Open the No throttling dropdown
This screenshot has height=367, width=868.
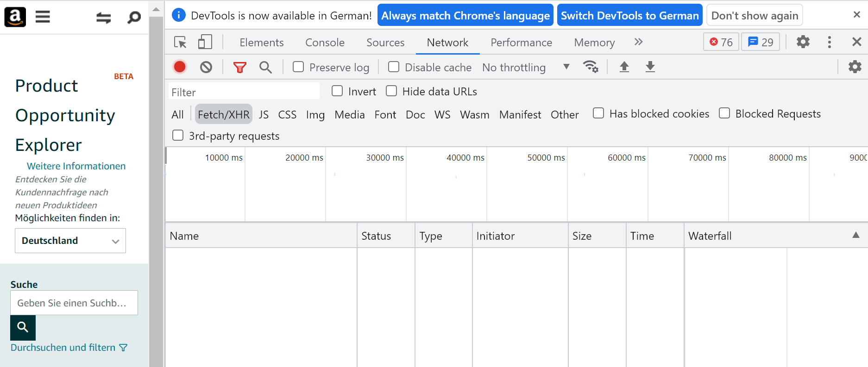click(x=526, y=68)
